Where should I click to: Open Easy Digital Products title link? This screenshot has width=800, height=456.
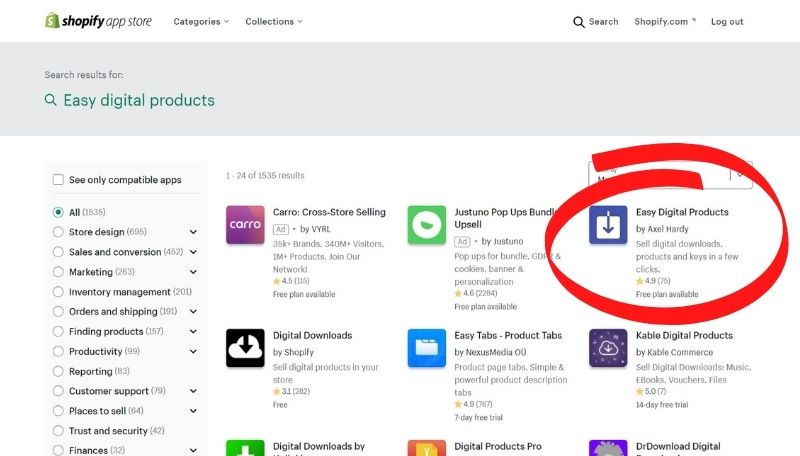(x=682, y=212)
